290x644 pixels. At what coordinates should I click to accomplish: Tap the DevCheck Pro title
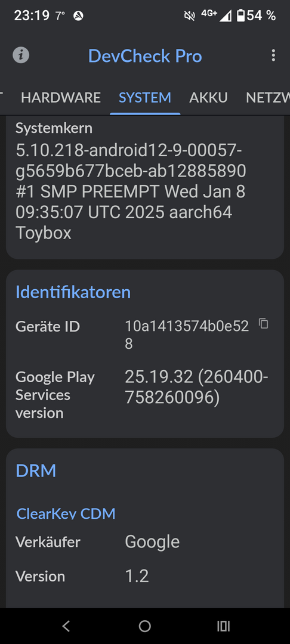coord(145,56)
